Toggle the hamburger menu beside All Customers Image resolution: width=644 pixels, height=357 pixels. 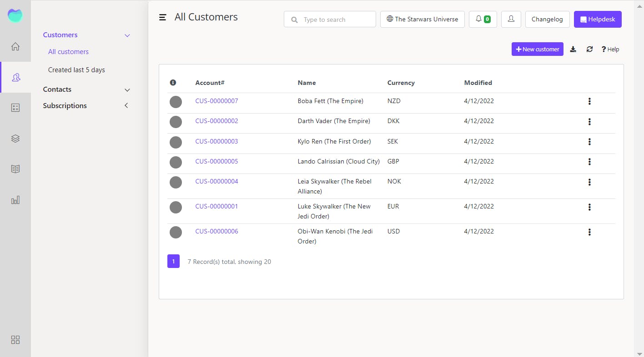162,17
